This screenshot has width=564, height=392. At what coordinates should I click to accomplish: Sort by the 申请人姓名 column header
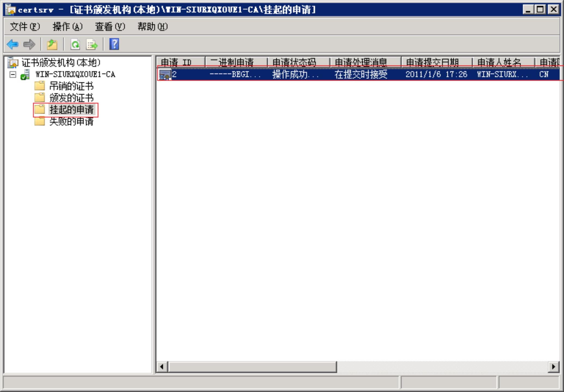click(x=504, y=62)
